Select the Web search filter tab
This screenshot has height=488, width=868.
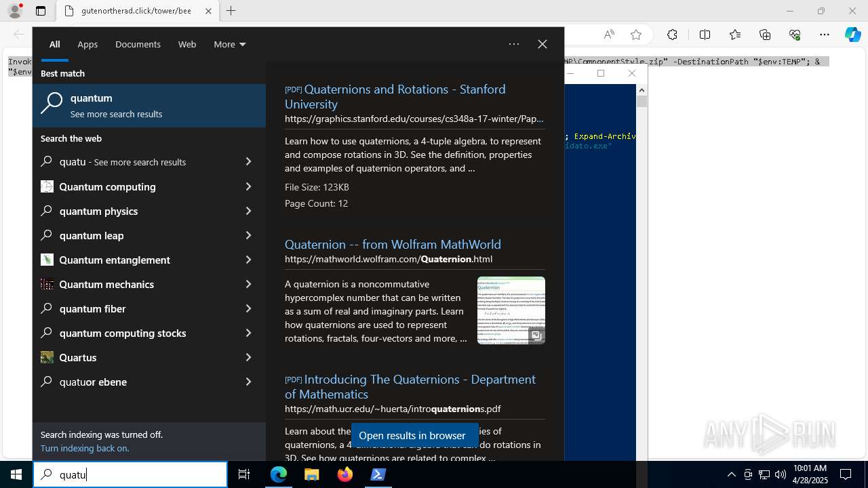tap(187, 44)
